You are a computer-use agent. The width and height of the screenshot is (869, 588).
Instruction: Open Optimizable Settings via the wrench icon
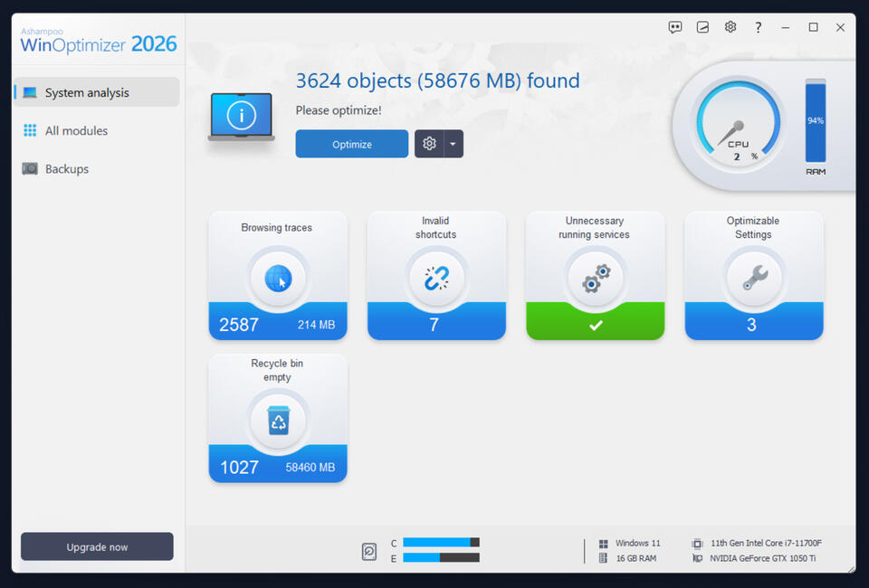pyautogui.click(x=753, y=276)
